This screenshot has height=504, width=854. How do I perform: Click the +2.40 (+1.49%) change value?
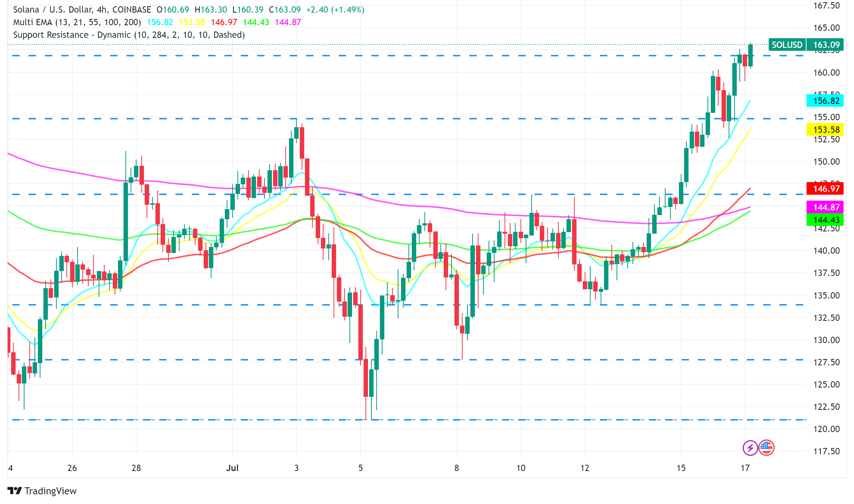point(335,10)
